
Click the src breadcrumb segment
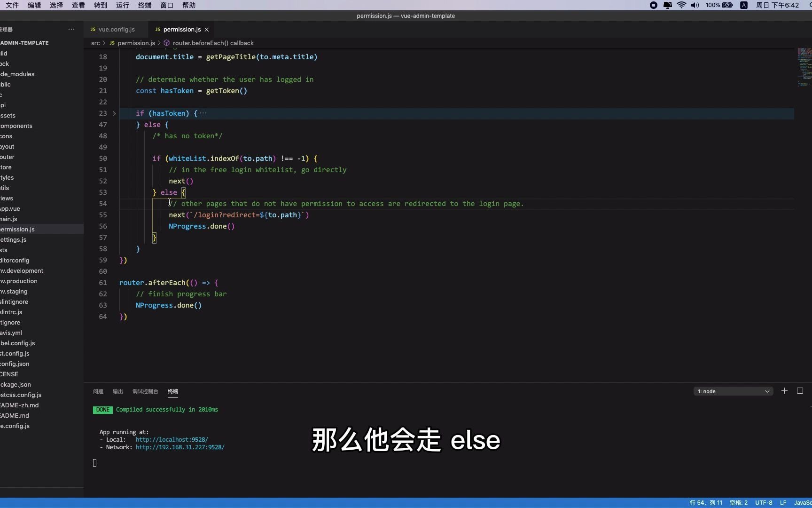pos(95,43)
